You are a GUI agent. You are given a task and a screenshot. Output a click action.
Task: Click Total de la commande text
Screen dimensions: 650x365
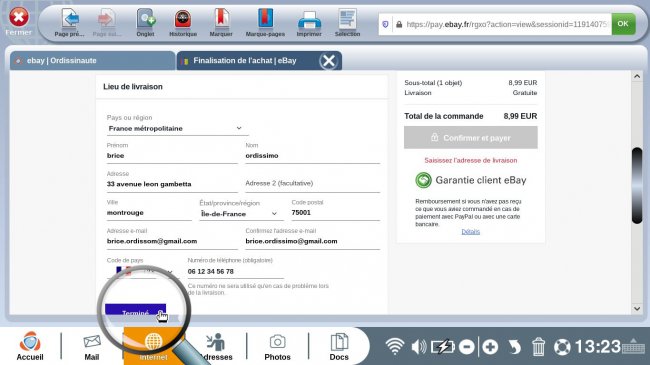tap(444, 117)
